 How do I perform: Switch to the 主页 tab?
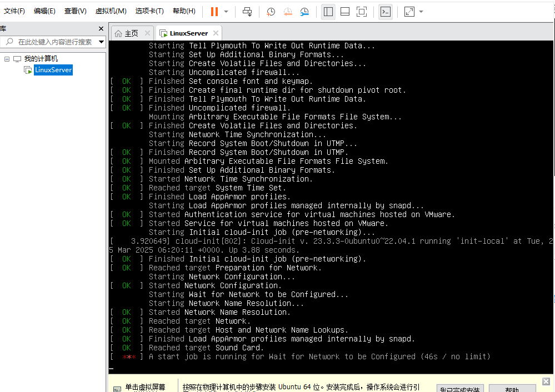coord(131,33)
